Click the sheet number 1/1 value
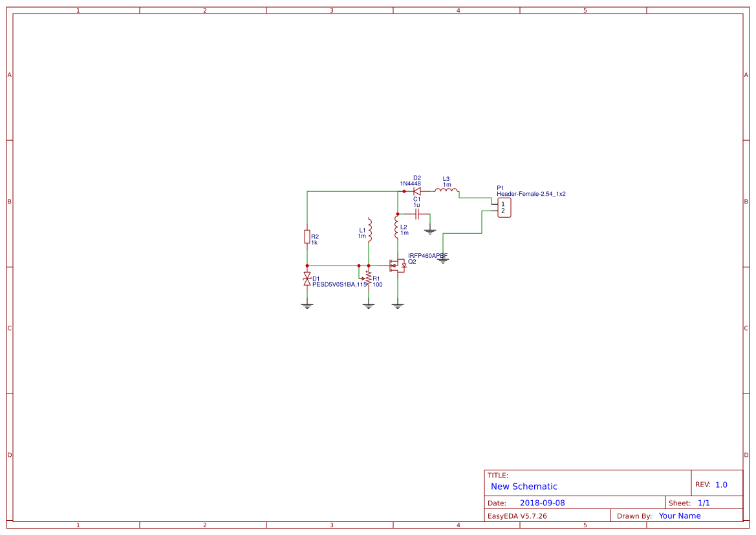The image size is (756, 535). (704, 503)
